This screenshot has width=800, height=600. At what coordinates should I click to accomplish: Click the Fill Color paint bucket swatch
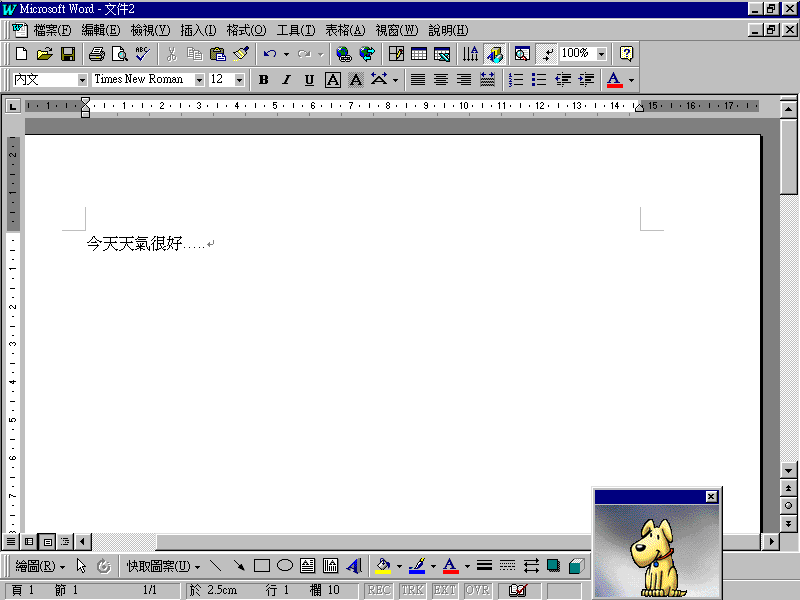(383, 566)
